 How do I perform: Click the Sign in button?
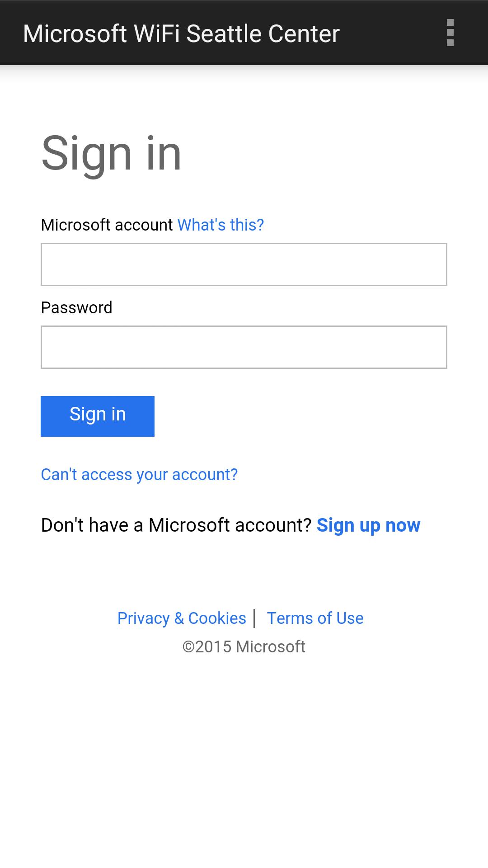tap(97, 415)
